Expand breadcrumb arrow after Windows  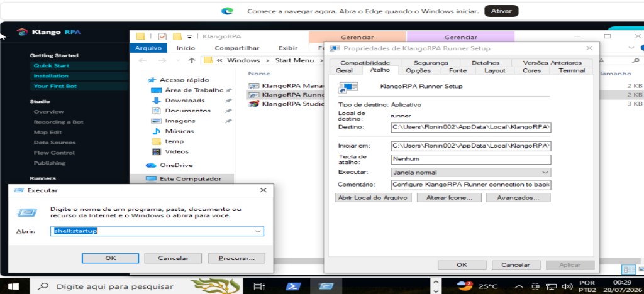tap(267, 60)
